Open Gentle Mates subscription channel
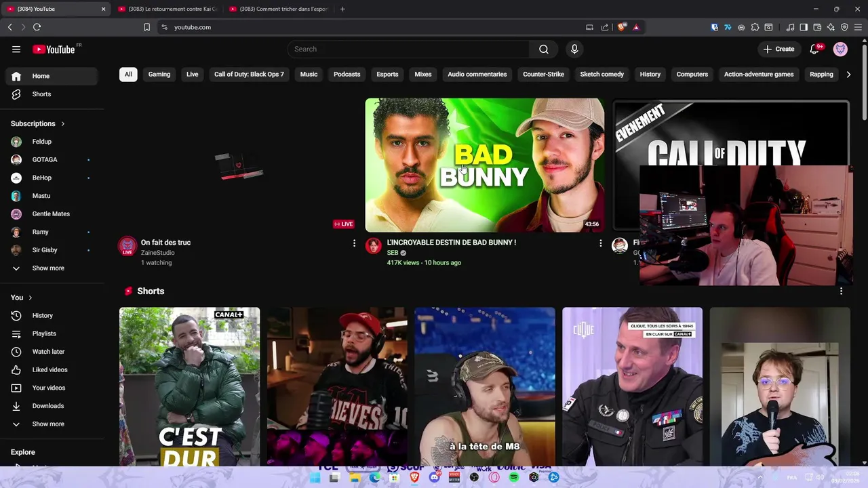Image resolution: width=868 pixels, height=488 pixels. pos(52,214)
